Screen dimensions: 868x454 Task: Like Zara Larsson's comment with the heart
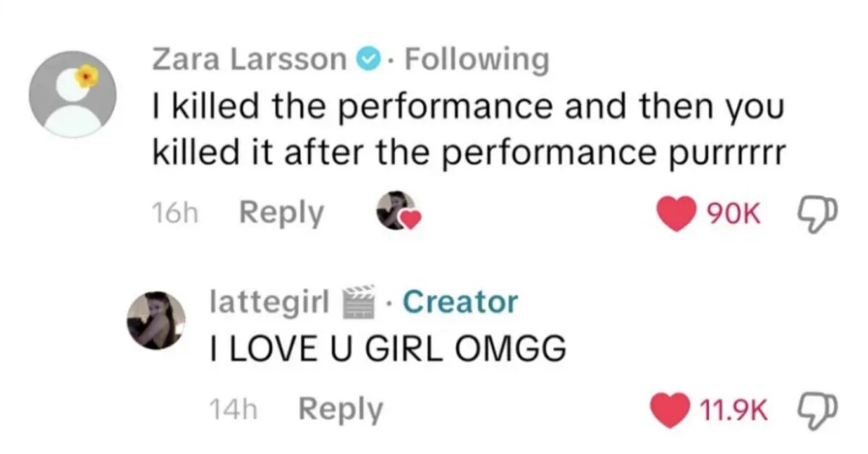coord(676,215)
